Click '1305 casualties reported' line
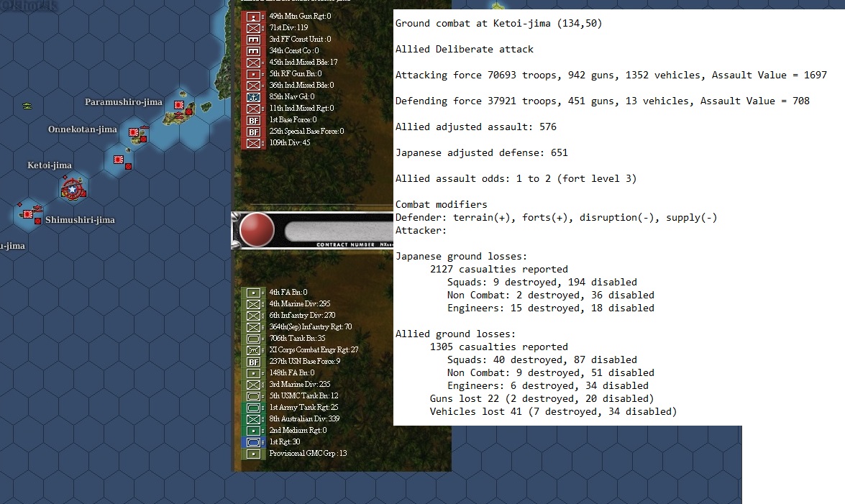 click(499, 347)
